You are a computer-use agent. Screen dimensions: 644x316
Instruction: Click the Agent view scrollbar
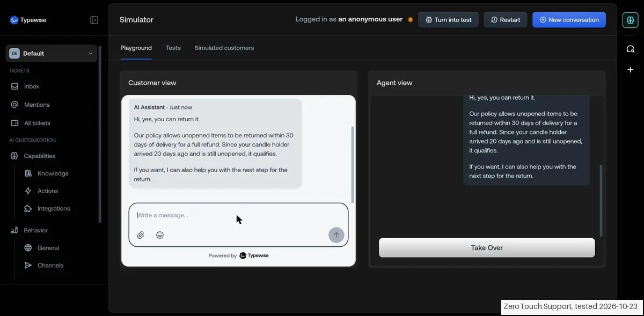[601, 201]
